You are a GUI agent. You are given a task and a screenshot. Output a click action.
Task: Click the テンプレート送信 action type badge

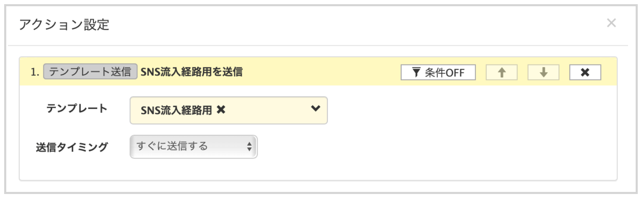click(x=90, y=72)
